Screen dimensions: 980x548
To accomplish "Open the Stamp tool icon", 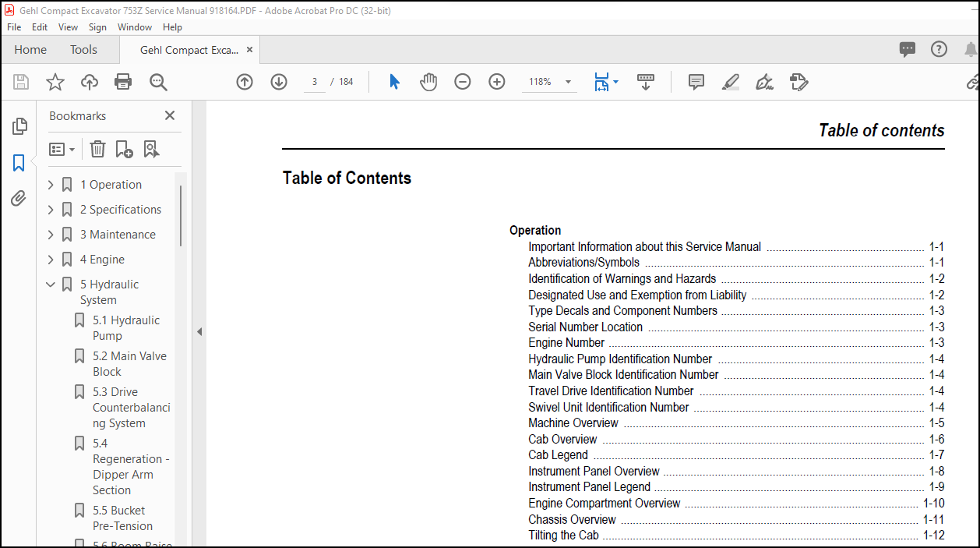I will [x=798, y=82].
